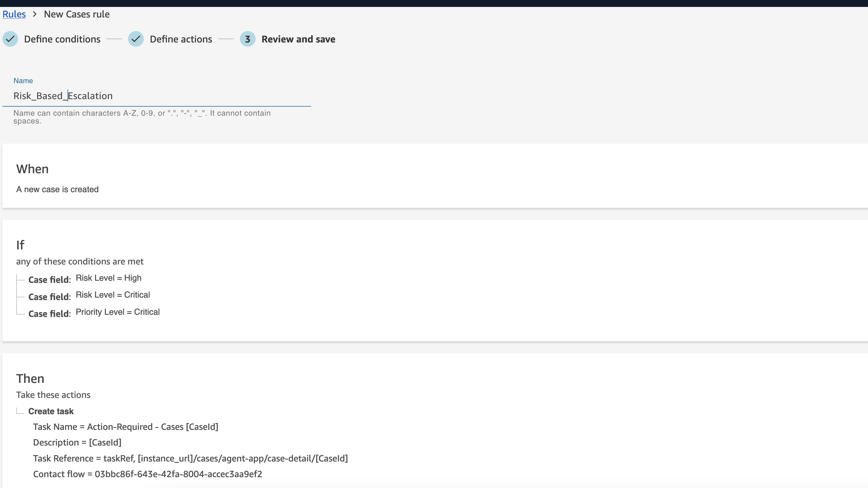Image resolution: width=868 pixels, height=488 pixels.
Task: Click the breadcrumb chevron separator icon
Action: (35, 14)
